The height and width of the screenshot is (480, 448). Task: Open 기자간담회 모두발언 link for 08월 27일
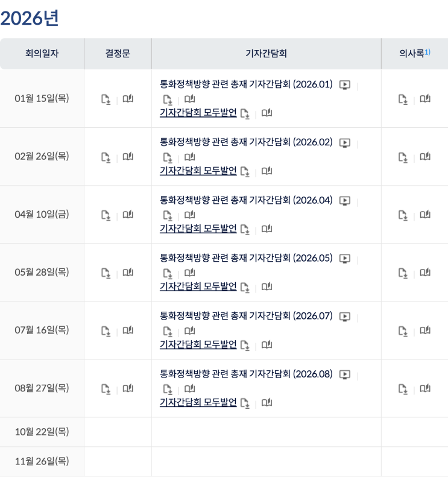(198, 403)
